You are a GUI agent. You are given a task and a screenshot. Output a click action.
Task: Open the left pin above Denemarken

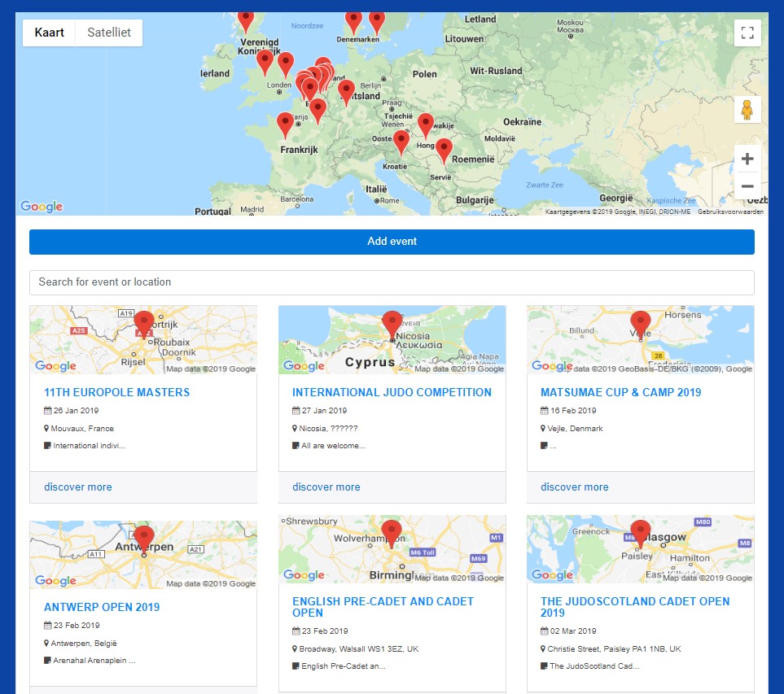coord(353,22)
